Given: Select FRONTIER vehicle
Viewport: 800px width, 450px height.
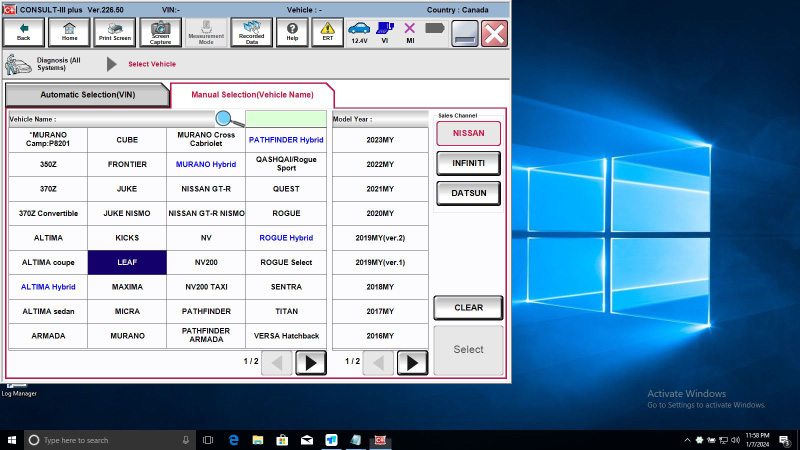Looking at the screenshot, I should coord(127,164).
